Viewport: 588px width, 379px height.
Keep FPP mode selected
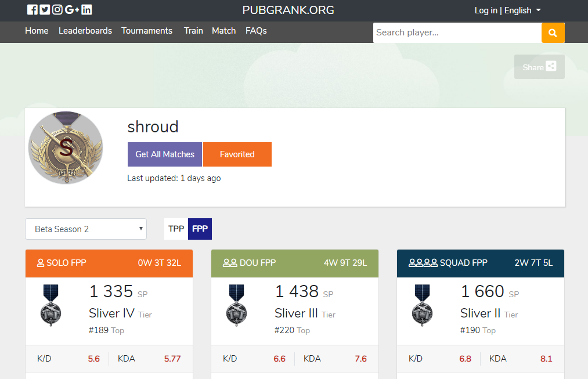(x=200, y=229)
